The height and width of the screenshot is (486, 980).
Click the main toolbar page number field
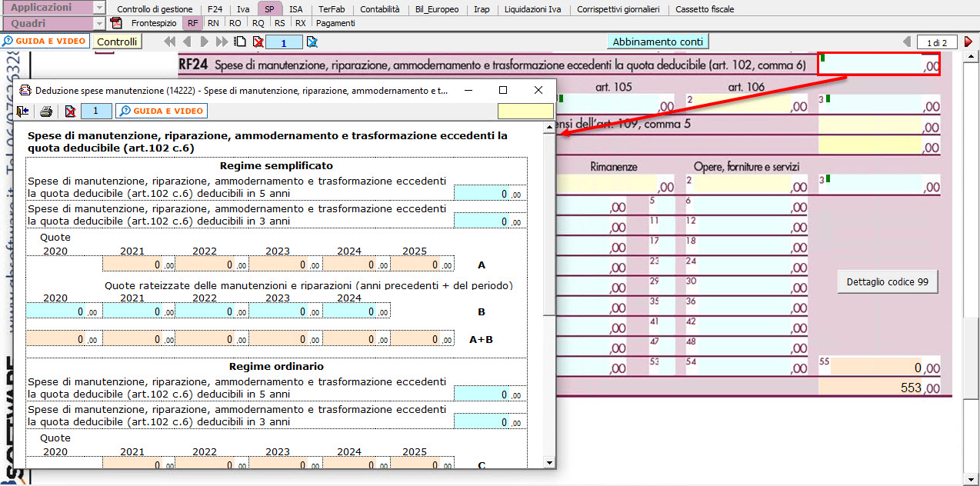285,42
